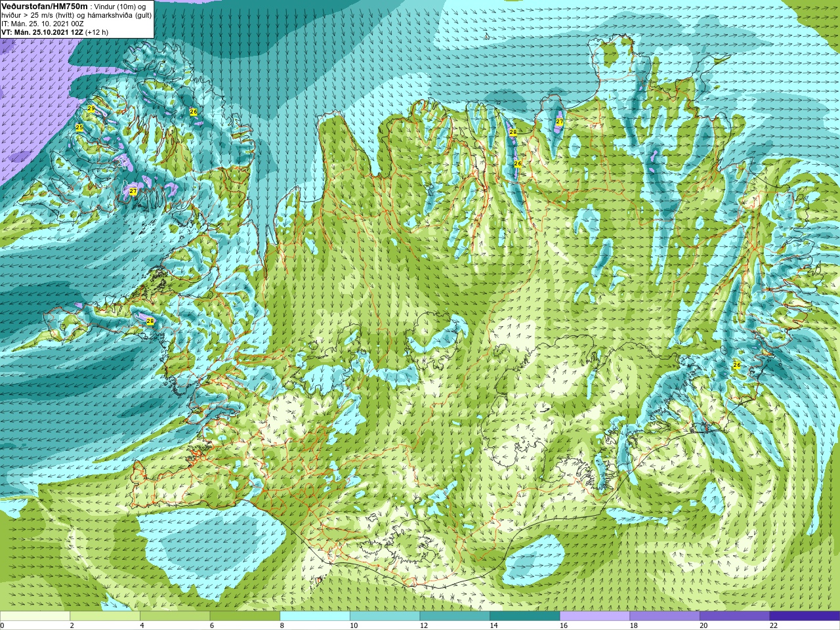Click scale value '12' on the legend

point(424,625)
